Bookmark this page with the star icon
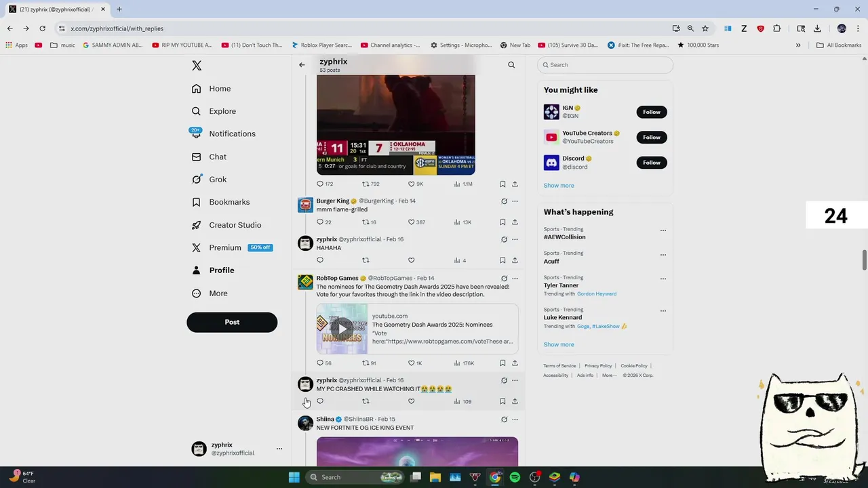Viewport: 868px width, 488px height. (x=705, y=28)
